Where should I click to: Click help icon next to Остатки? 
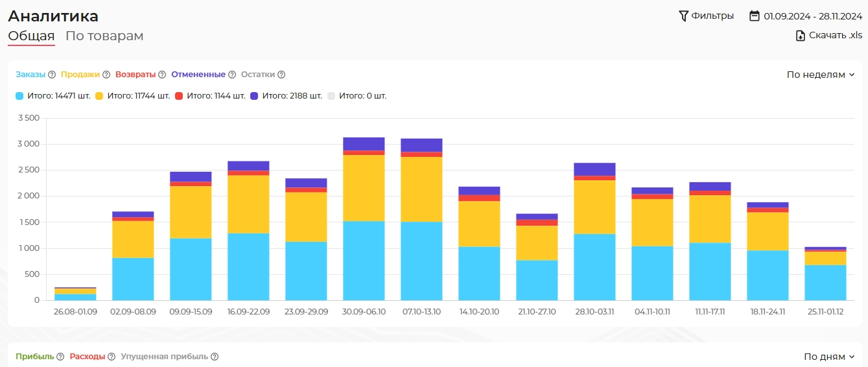[281, 75]
